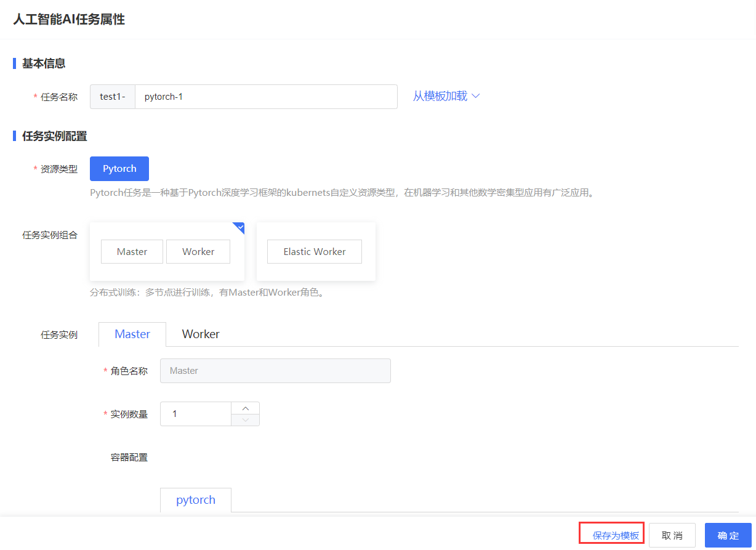
Task: Click the 任务实例配置 section heading
Action: point(54,136)
